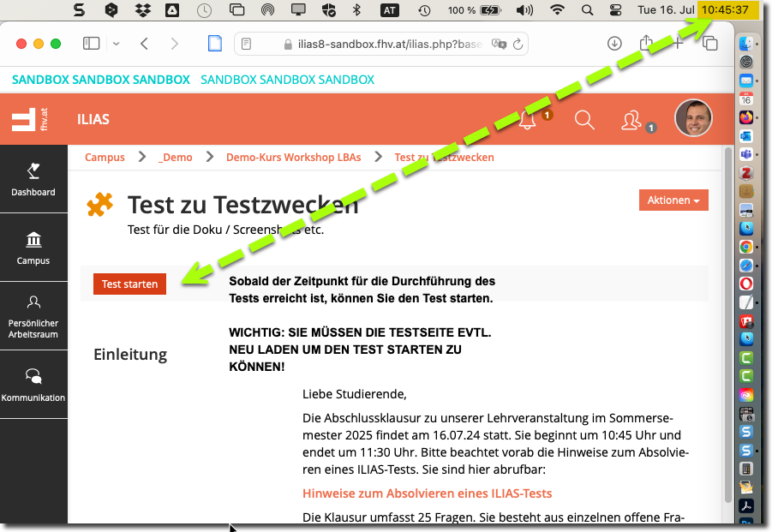Open the ILIAS notifications bell
Viewport: 772px width, 532px height.
[x=527, y=120]
